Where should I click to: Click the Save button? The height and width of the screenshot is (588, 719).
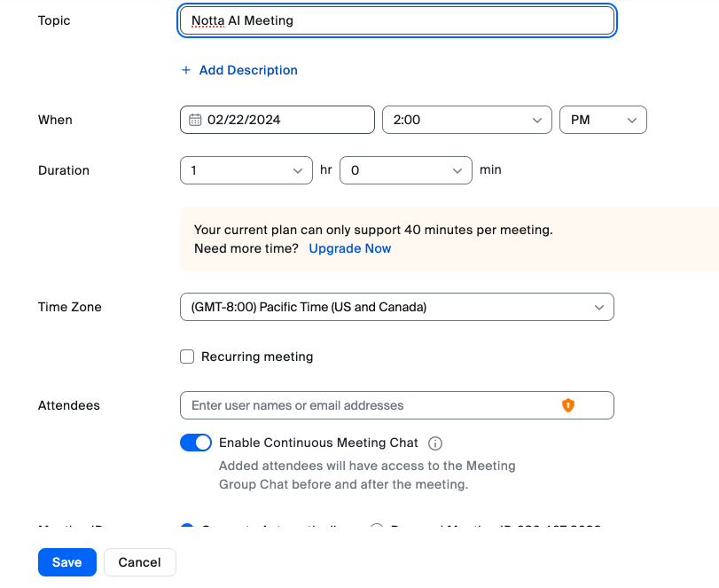67,562
